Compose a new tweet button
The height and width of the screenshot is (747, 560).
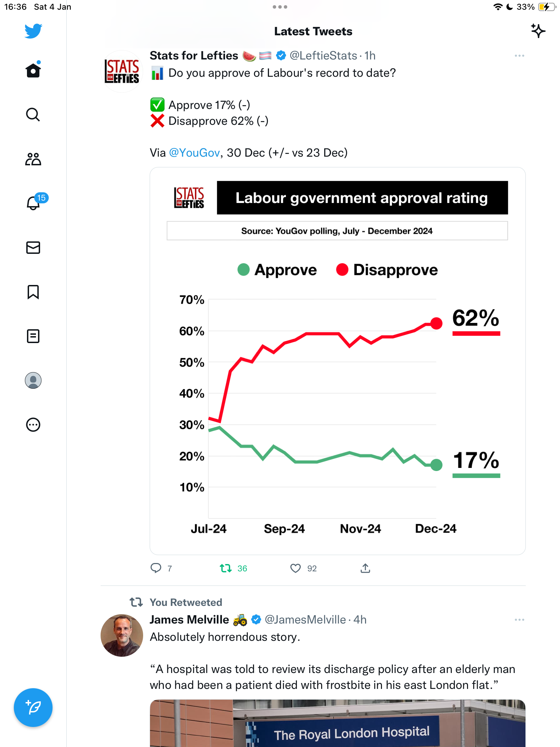pyautogui.click(x=33, y=707)
